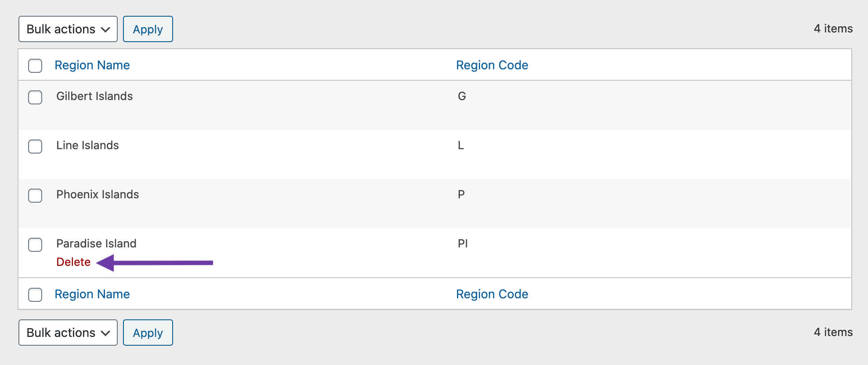Sort by the Region Code column header
Image resolution: width=868 pixels, height=365 pixels.
pyautogui.click(x=492, y=65)
